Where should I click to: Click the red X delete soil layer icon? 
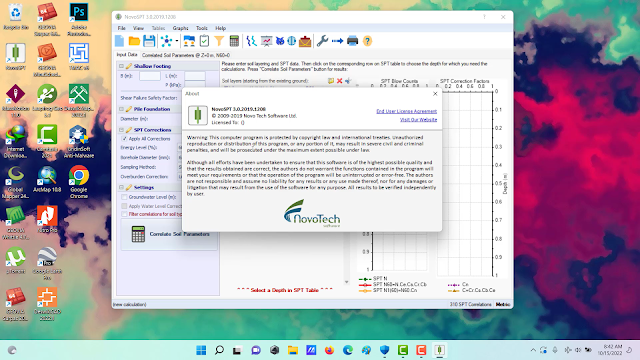pyautogui.click(x=339, y=81)
